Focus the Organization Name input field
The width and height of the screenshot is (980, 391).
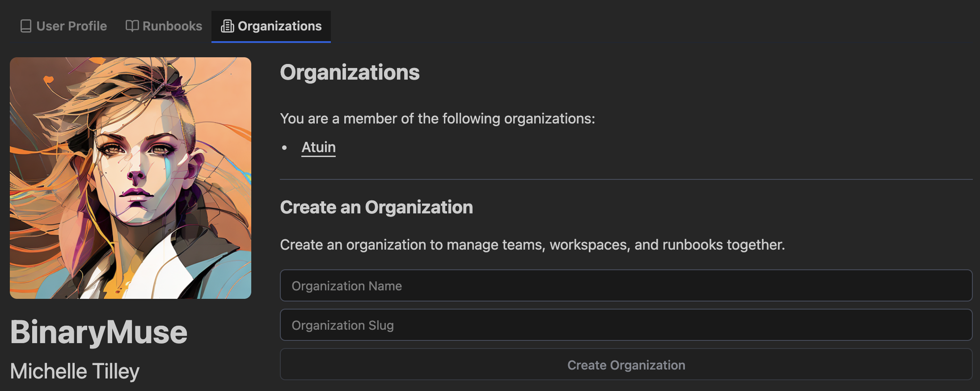click(626, 285)
